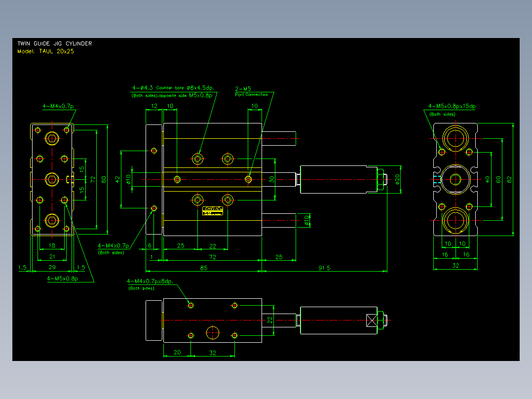This screenshot has width=532, height=399.
Task: Click the "20" dimension on bottom view
Action: point(177,352)
